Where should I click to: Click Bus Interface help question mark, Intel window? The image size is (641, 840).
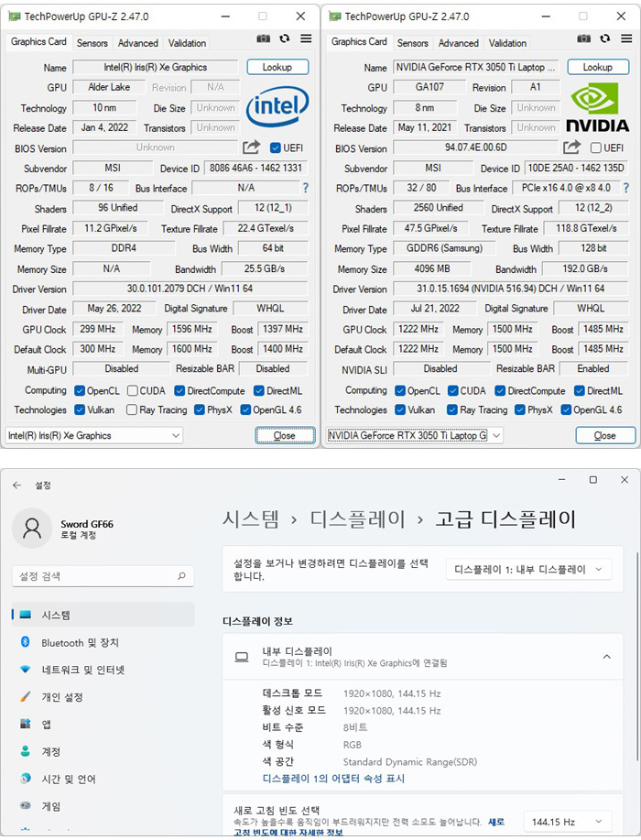(306, 188)
